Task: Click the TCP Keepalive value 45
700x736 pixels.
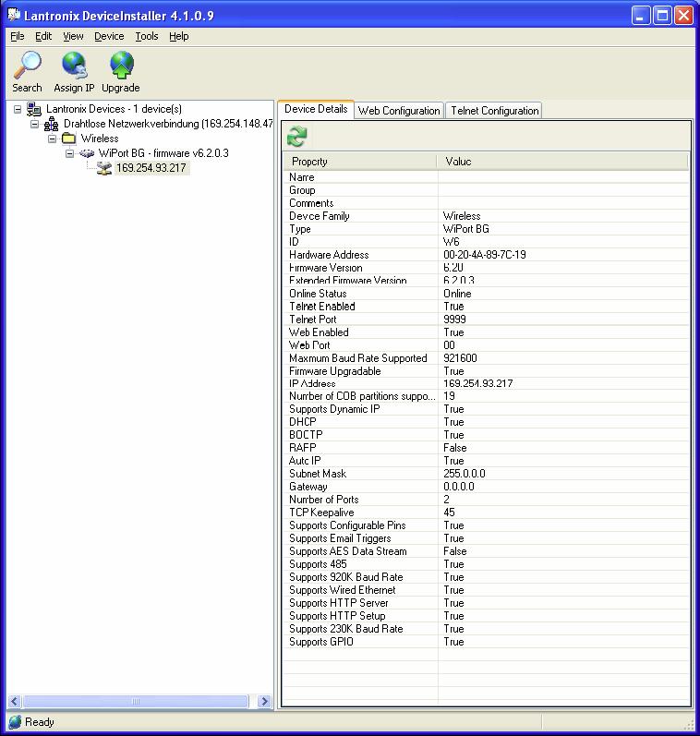Action: pyautogui.click(x=449, y=513)
